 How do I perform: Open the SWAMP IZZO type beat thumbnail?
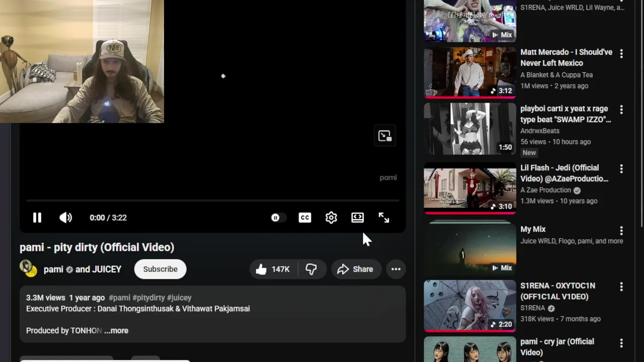click(470, 129)
